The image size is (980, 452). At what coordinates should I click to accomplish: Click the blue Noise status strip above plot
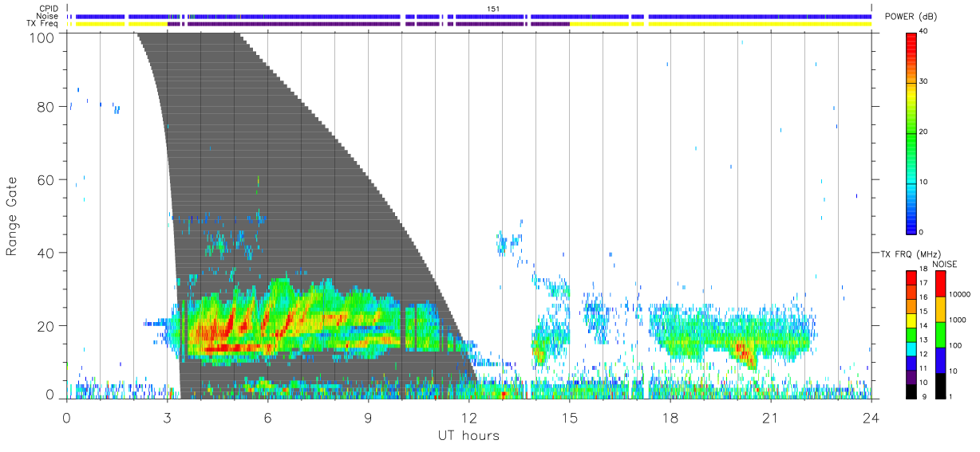[x=471, y=16]
